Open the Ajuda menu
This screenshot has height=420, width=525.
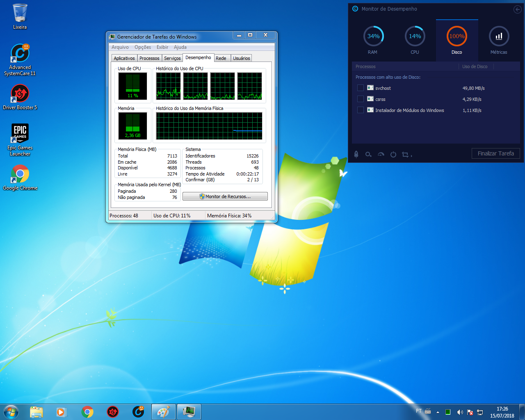[x=180, y=47]
